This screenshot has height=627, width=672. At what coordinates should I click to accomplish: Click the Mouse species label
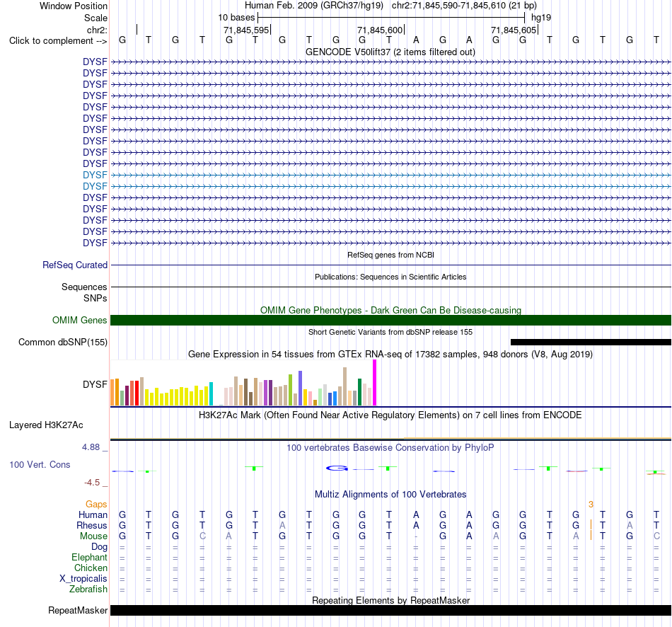pyautogui.click(x=94, y=536)
